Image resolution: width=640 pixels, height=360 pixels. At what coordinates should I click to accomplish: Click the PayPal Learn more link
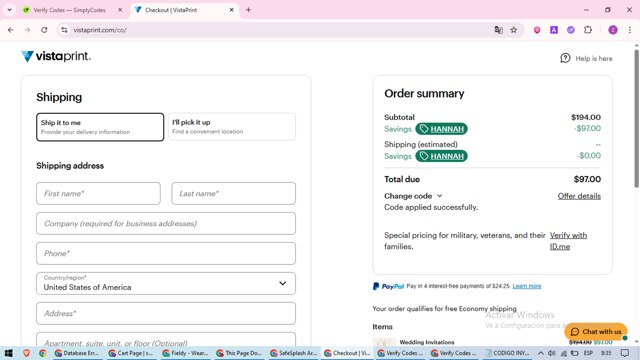[527, 286]
